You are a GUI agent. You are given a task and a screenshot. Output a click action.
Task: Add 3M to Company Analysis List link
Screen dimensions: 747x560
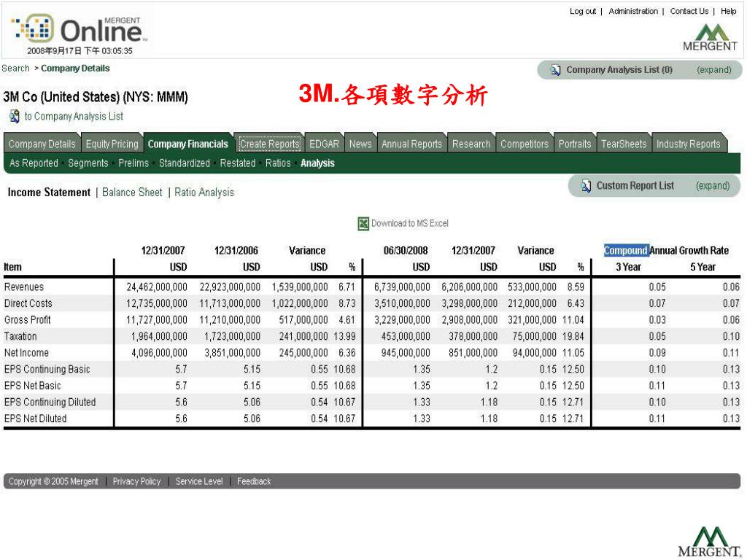74,116
